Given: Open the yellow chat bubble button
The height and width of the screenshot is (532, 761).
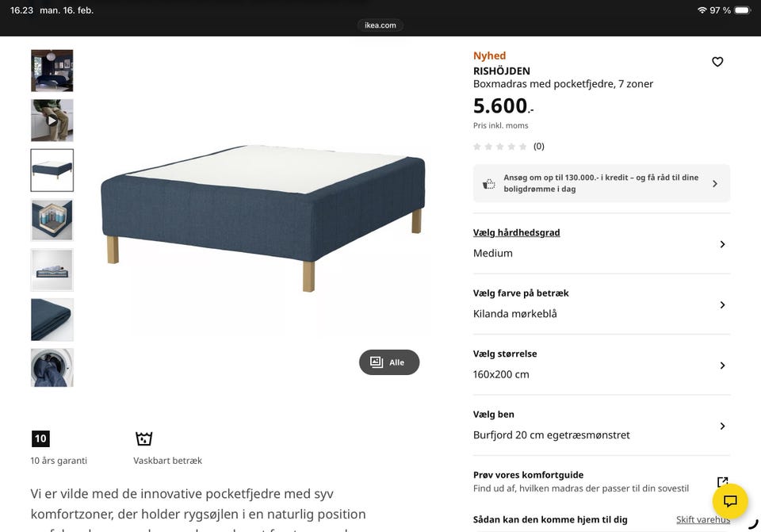Looking at the screenshot, I should [x=730, y=501].
